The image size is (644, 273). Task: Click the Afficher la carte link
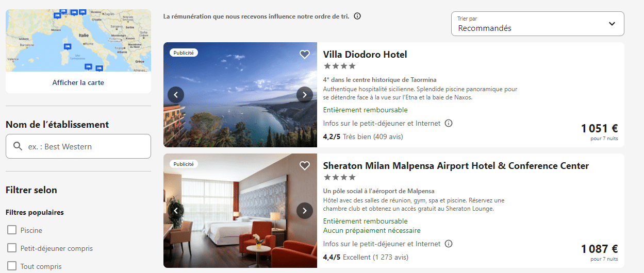pos(78,82)
